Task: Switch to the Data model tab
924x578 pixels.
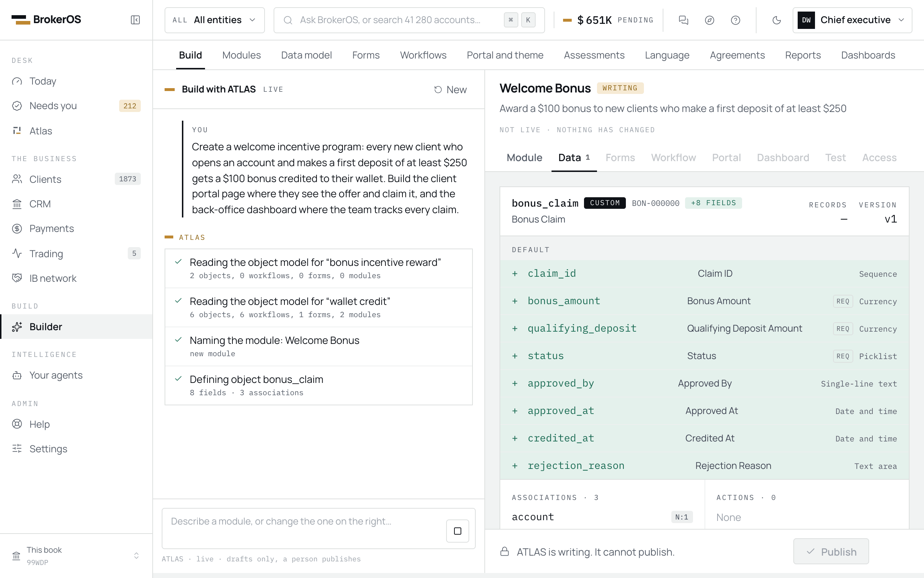Action: [x=306, y=55]
